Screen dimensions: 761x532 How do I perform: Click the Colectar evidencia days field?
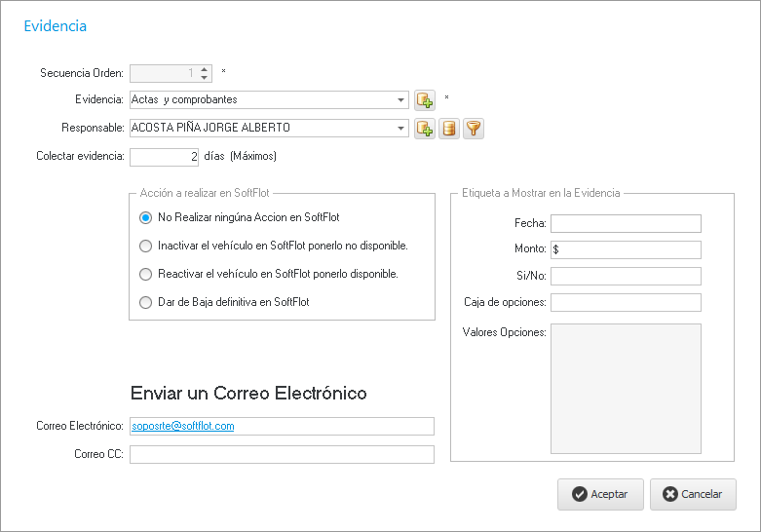(165, 156)
